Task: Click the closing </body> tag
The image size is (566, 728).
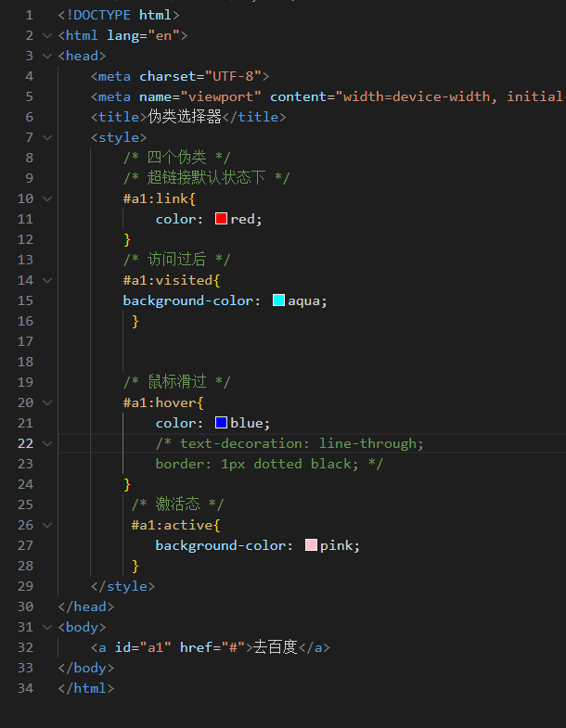Action: click(x=86, y=668)
